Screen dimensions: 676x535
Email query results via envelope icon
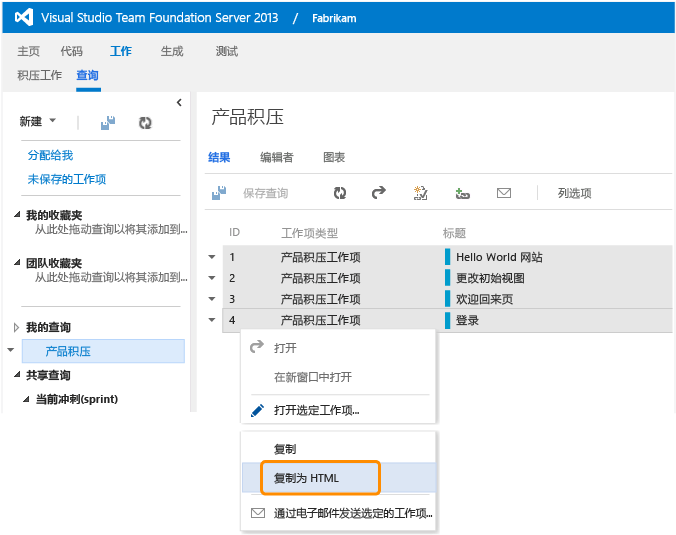coord(504,193)
